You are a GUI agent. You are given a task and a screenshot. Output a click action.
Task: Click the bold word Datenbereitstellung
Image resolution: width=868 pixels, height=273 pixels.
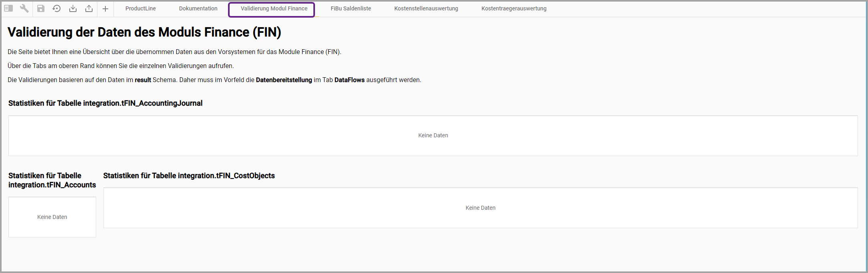(x=284, y=80)
